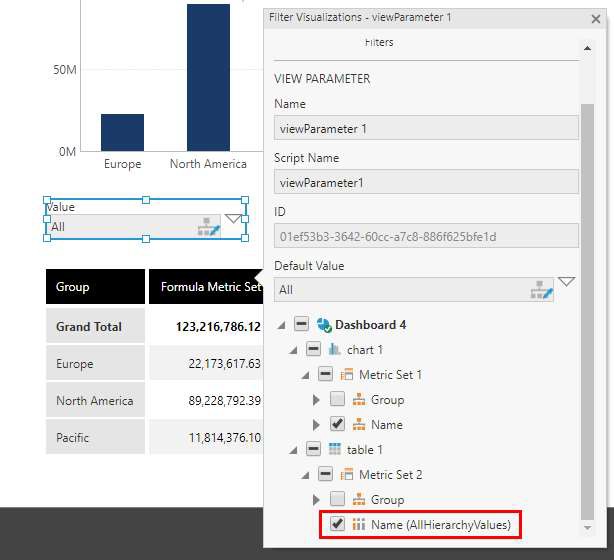
Task: Click the chart 1 bar chart icon
Action: [335, 350]
